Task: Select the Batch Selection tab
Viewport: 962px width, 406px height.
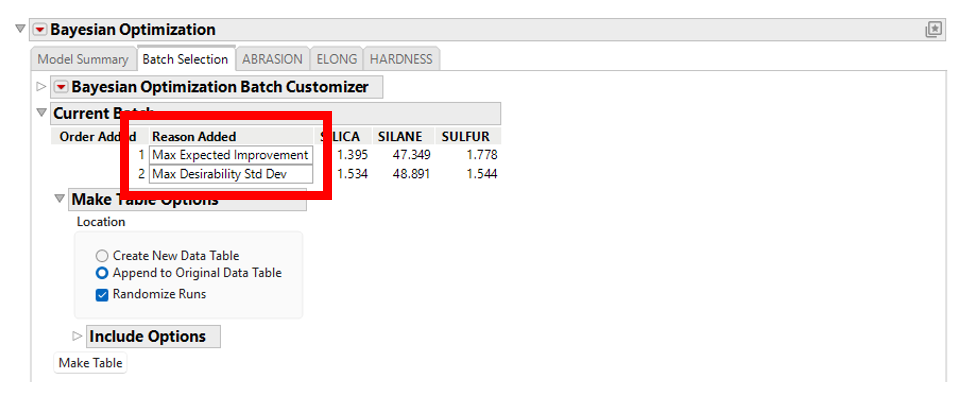Action: (185, 59)
